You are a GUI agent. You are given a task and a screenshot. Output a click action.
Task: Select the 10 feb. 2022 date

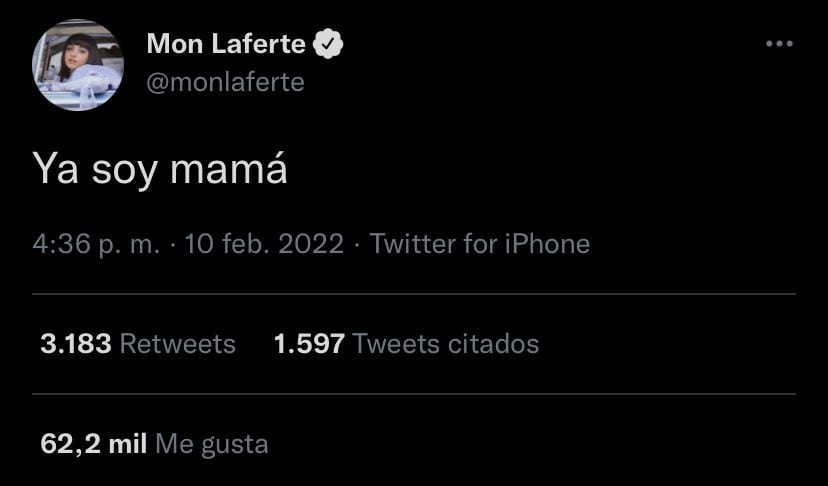coord(264,244)
